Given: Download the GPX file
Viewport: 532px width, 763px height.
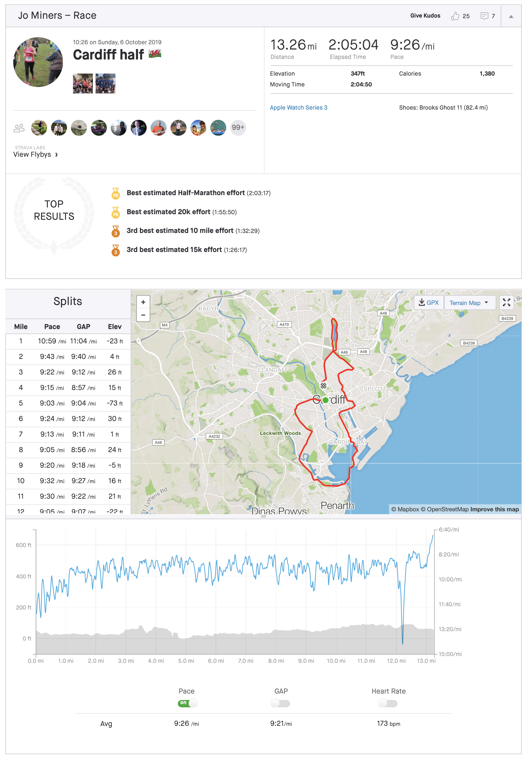Looking at the screenshot, I should 428,303.
